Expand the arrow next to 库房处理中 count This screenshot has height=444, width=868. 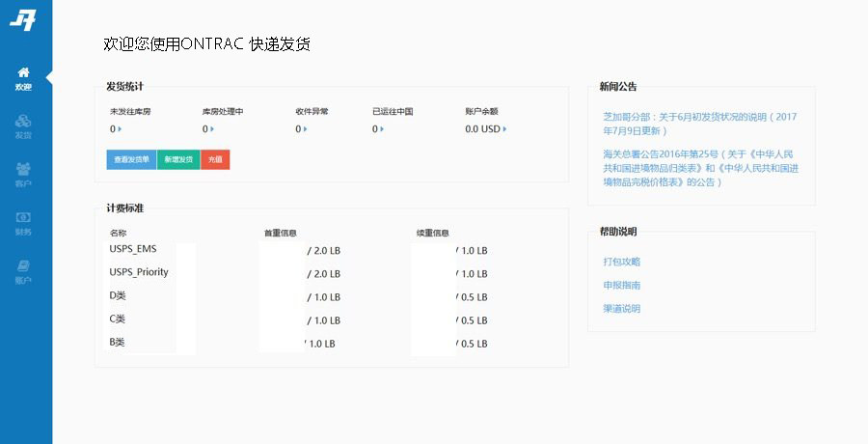213,129
